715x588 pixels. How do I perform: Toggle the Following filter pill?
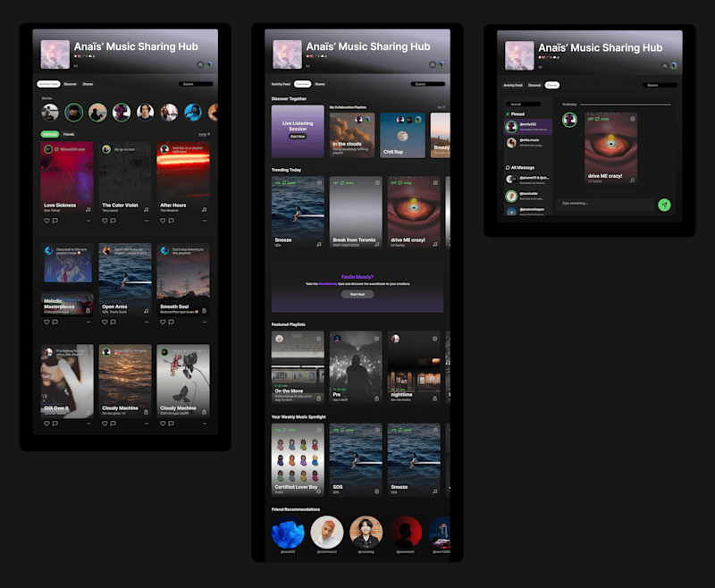click(50, 134)
